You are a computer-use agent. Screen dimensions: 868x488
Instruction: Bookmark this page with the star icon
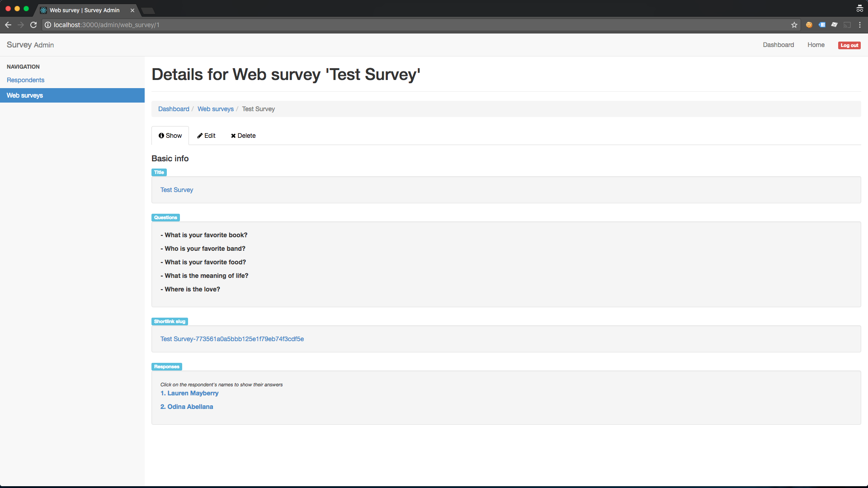click(x=794, y=25)
